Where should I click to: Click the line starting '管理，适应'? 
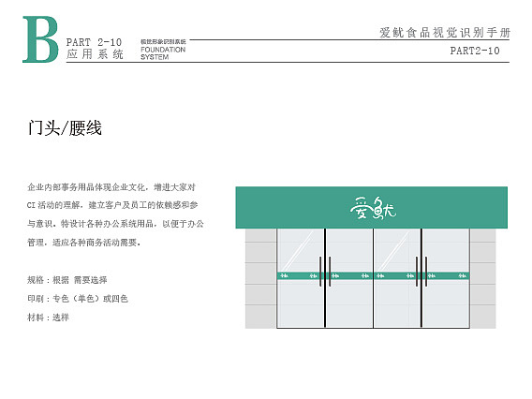[x=83, y=243]
